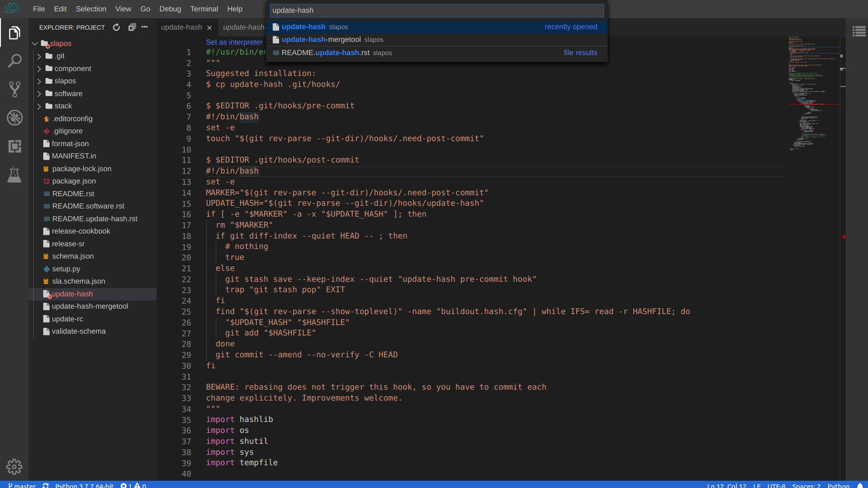Open the Terminal menu
This screenshot has width=868, height=488.
tap(204, 9)
